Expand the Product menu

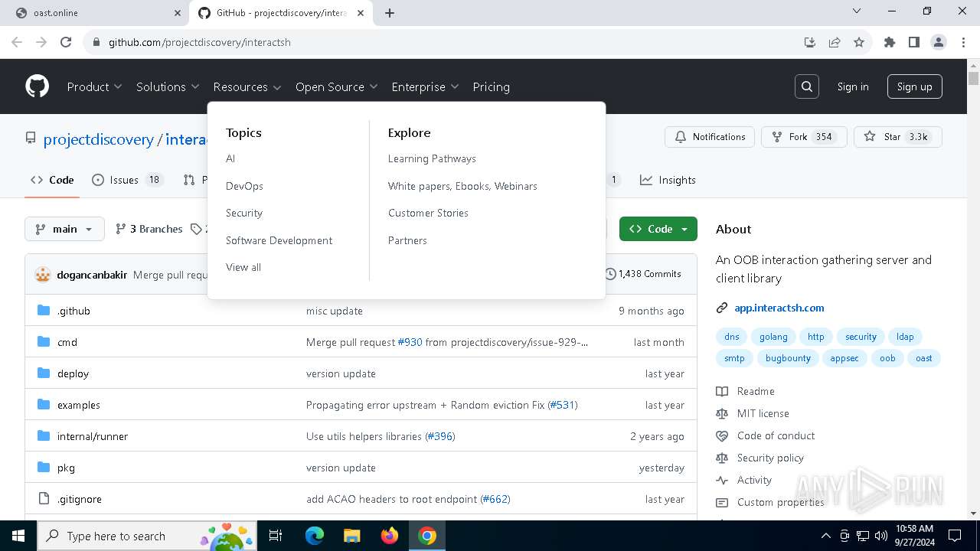point(94,86)
